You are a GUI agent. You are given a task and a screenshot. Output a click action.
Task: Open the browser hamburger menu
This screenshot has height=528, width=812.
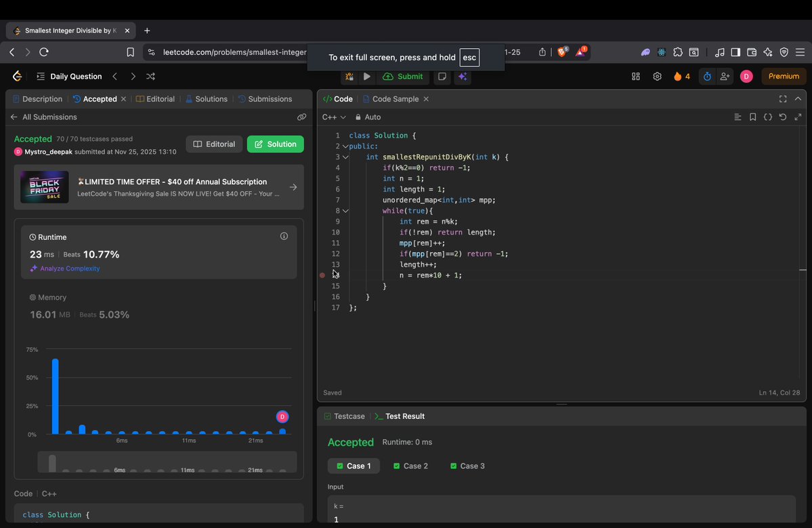coord(800,52)
